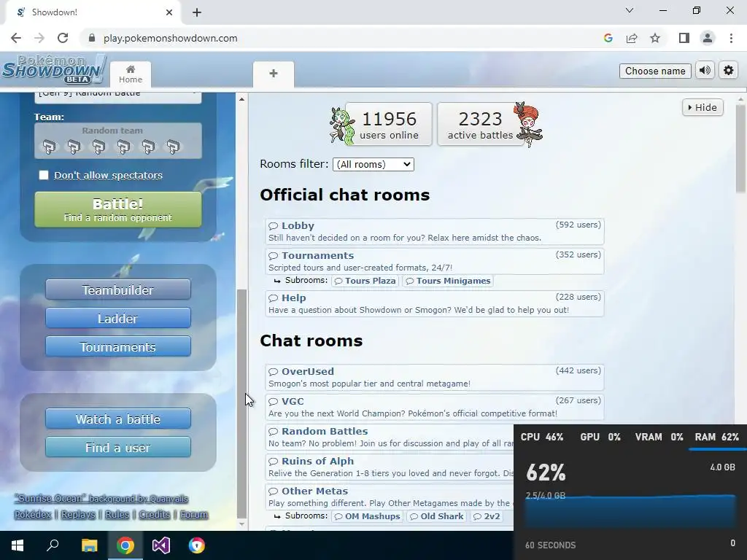
Task: Join the Lobby chat room
Action: [435, 231]
